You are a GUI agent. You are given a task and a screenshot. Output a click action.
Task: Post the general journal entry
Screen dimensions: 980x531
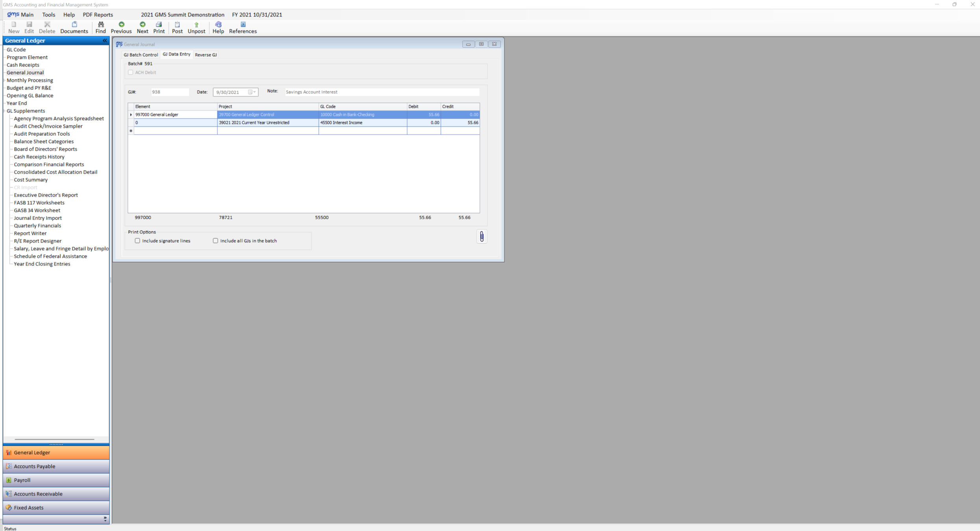coord(177,27)
